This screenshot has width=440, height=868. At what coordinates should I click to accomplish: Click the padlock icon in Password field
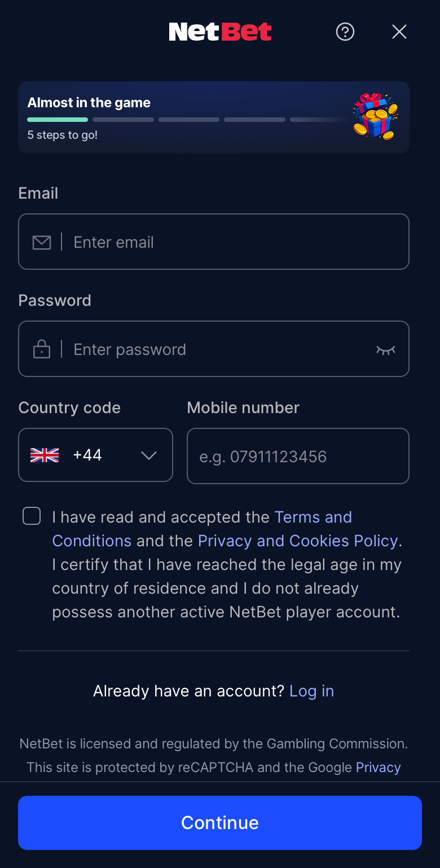pos(42,349)
